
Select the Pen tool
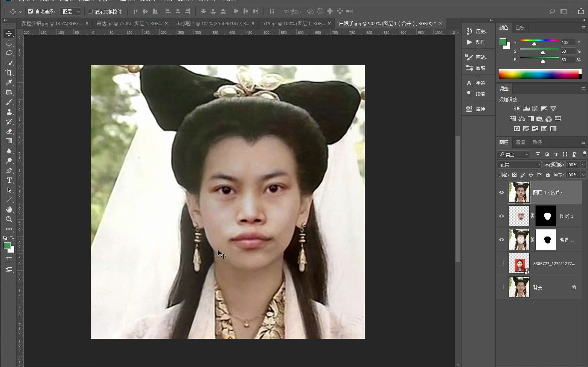[9, 170]
